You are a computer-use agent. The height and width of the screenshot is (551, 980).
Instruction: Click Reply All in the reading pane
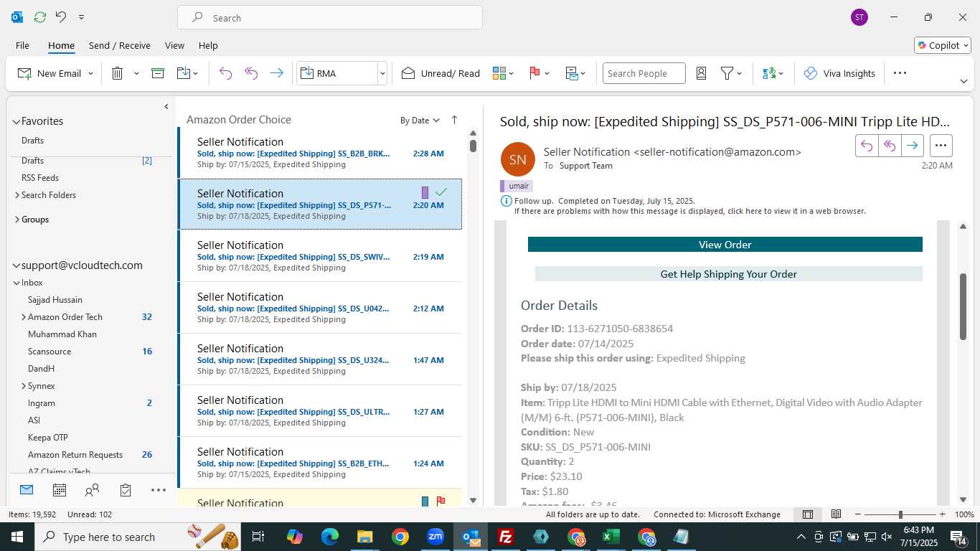pos(890,146)
